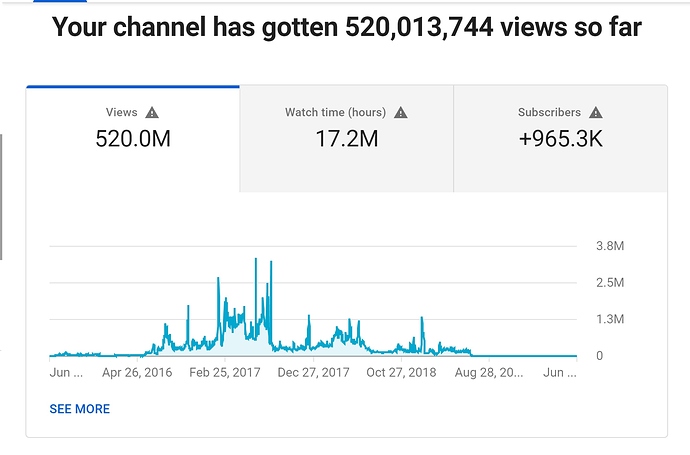The height and width of the screenshot is (455, 690).
Task: Click the warning icon next to Views
Action: click(152, 113)
